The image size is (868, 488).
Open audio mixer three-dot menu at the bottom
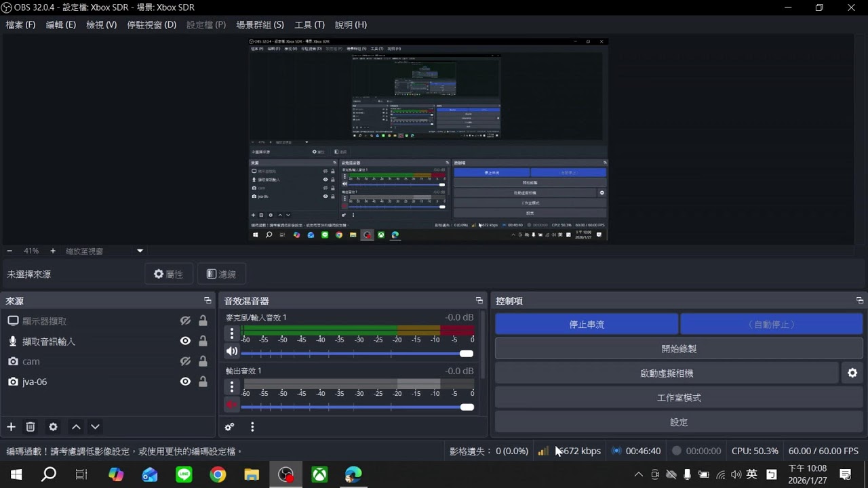(252, 427)
